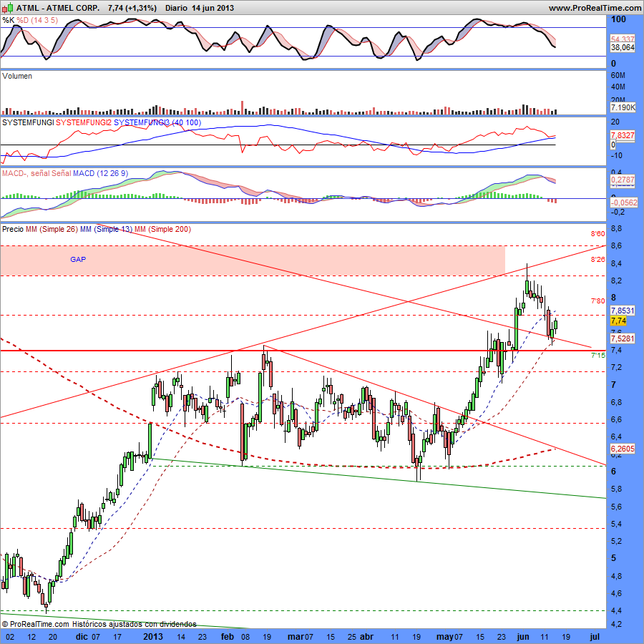Click the "jun" month on time axis
The image size is (644, 644).
tap(523, 637)
